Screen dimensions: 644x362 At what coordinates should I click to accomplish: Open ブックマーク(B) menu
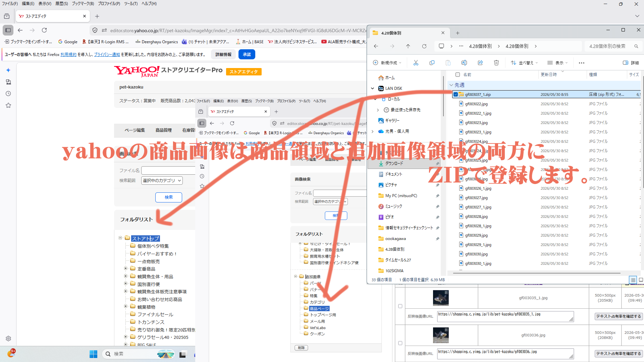(83, 4)
